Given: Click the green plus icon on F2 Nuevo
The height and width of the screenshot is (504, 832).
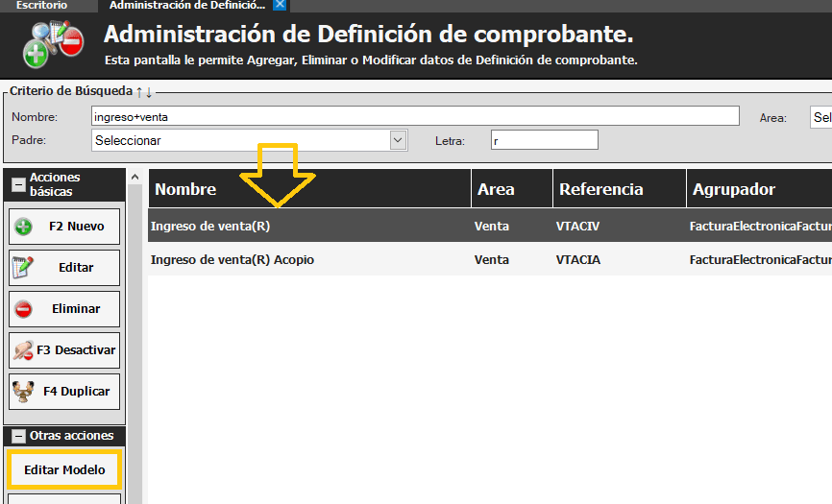Looking at the screenshot, I should pyautogui.click(x=25, y=227).
